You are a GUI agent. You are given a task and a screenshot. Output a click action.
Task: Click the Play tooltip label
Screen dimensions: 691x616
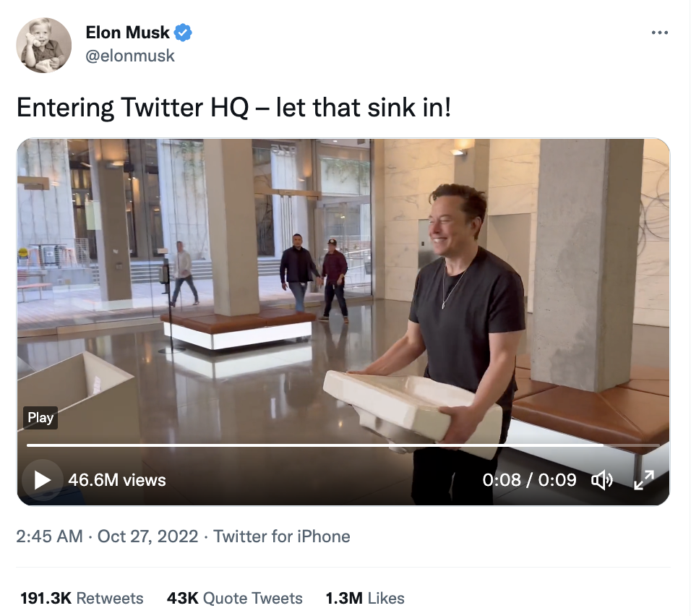coord(40,418)
